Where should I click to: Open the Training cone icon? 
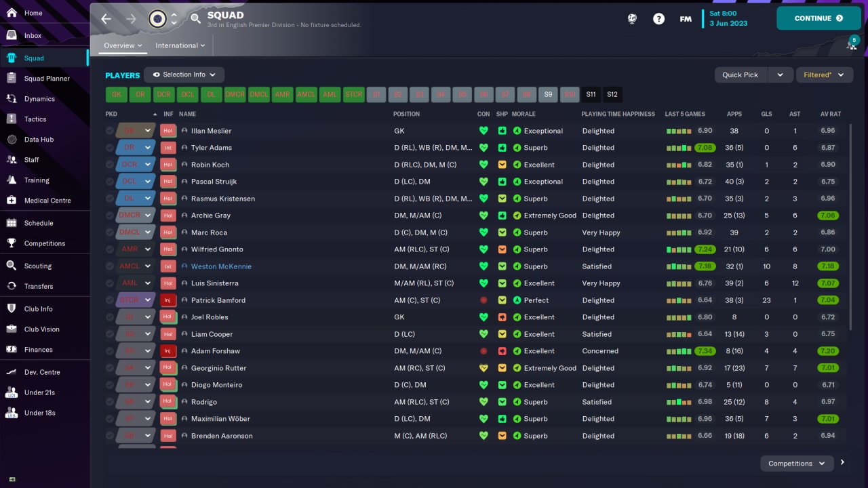tap(12, 180)
